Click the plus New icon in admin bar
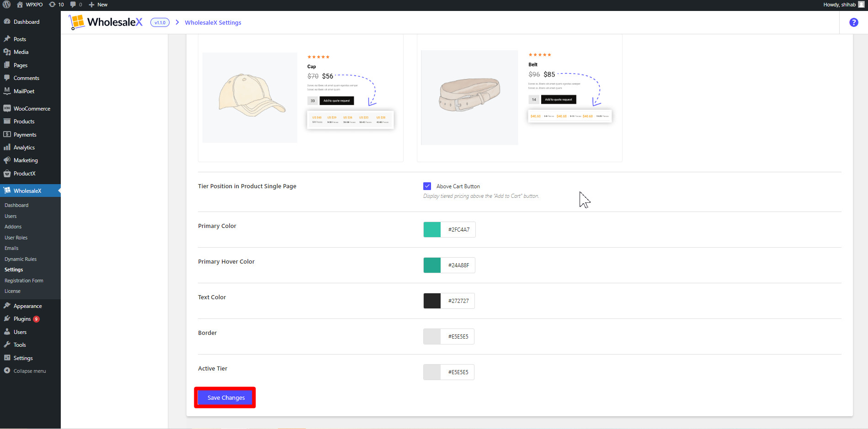868x429 pixels. coord(91,5)
